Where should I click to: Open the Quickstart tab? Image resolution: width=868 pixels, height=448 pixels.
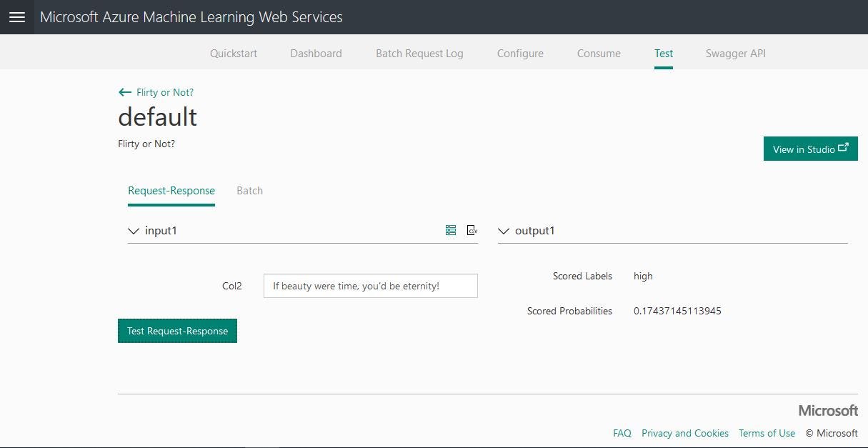(234, 54)
